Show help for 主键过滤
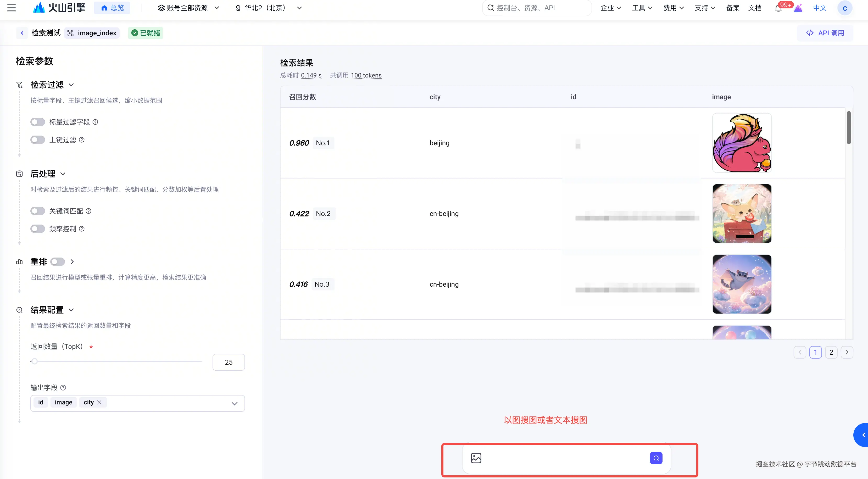Viewport: 868px width, 479px height. point(82,140)
